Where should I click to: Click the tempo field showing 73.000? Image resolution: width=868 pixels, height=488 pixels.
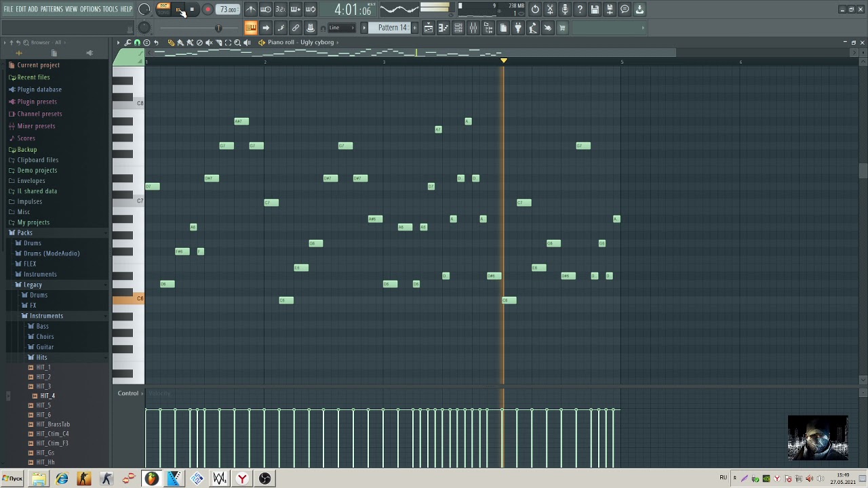coord(228,9)
